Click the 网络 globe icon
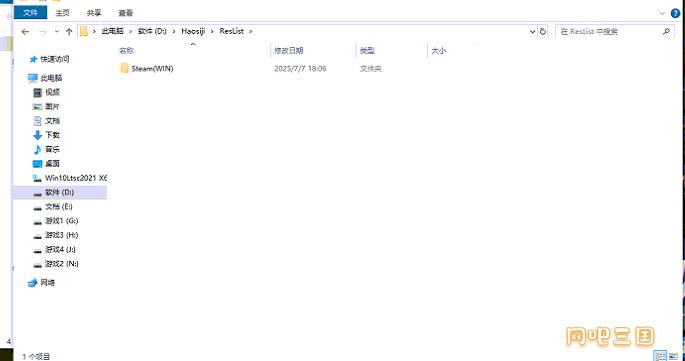The image size is (685, 361). [33, 283]
